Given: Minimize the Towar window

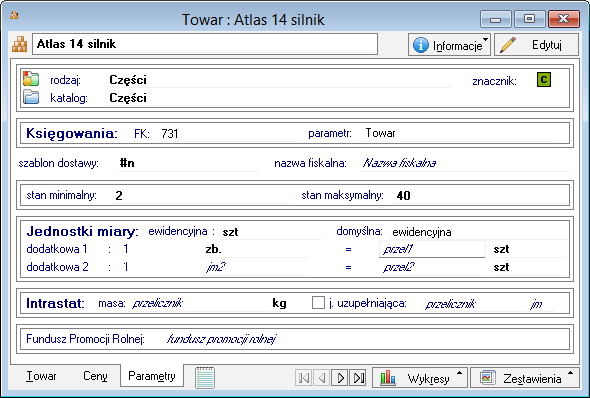Looking at the screenshot, I should click(496, 19).
